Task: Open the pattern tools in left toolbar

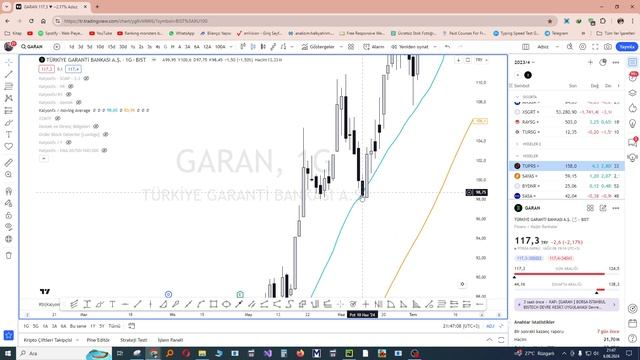Action: (x=9, y=98)
